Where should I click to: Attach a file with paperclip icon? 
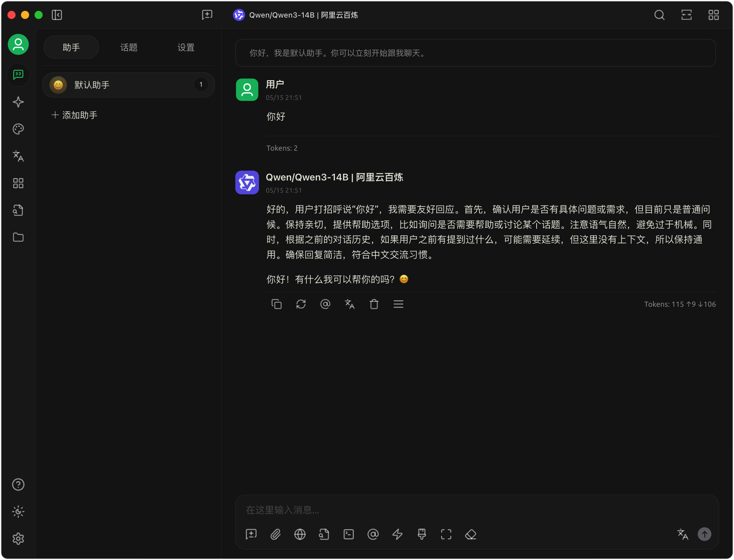(x=276, y=534)
